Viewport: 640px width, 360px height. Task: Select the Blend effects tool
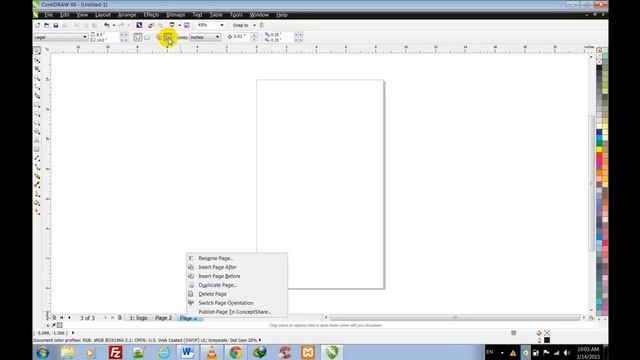[x=37, y=176]
